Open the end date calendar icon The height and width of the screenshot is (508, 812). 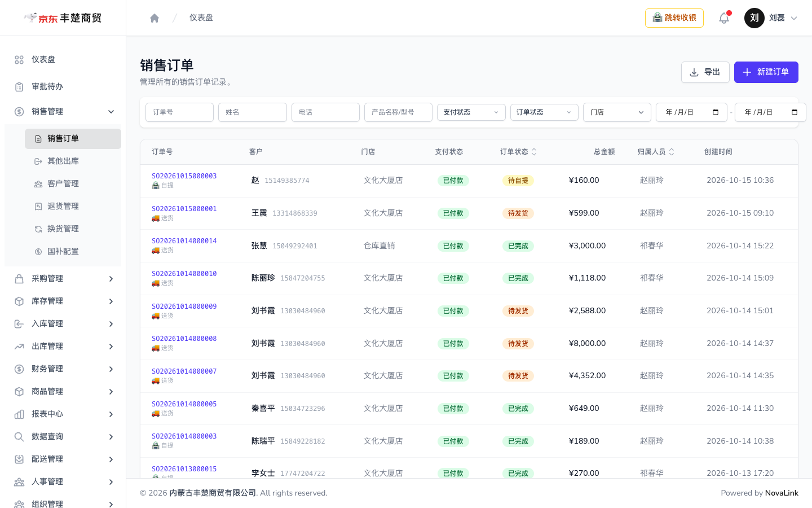[x=795, y=112]
